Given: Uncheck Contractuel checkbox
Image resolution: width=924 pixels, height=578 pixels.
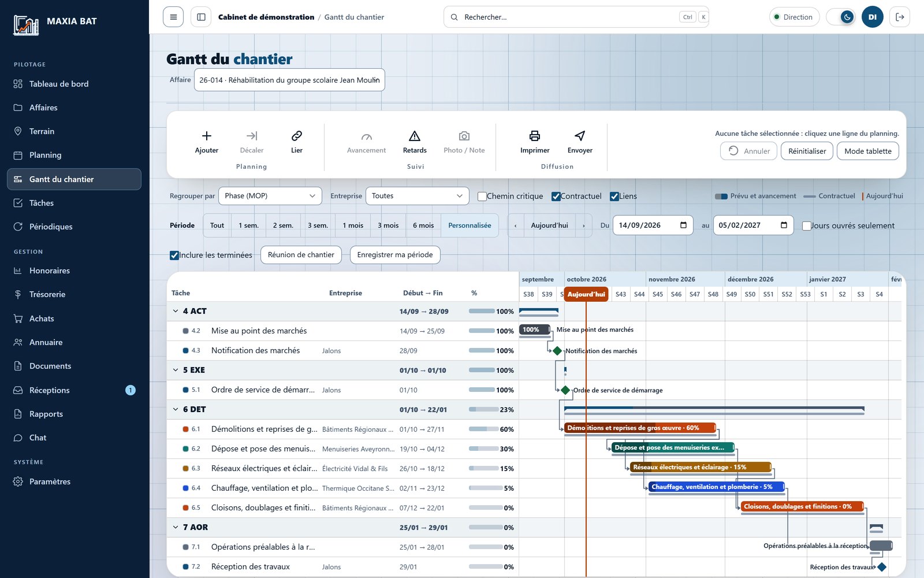Looking at the screenshot, I should [556, 197].
